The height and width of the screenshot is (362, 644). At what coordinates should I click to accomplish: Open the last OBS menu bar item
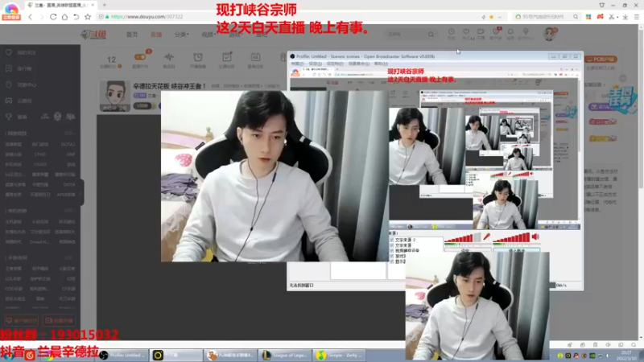click(381, 64)
